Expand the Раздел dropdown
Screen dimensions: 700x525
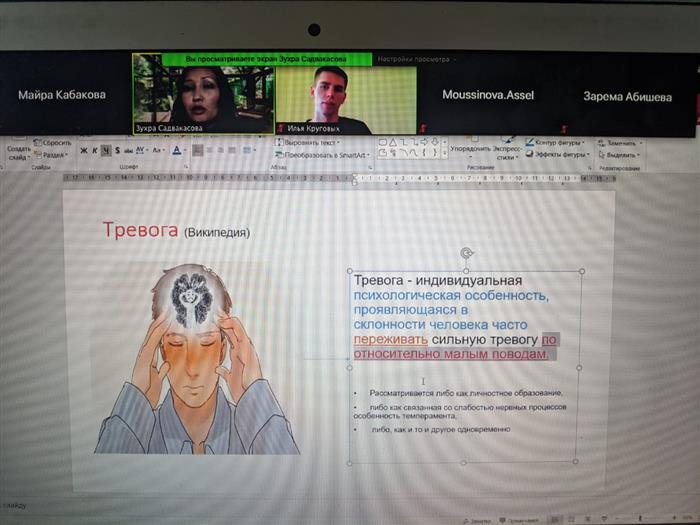click(x=53, y=155)
